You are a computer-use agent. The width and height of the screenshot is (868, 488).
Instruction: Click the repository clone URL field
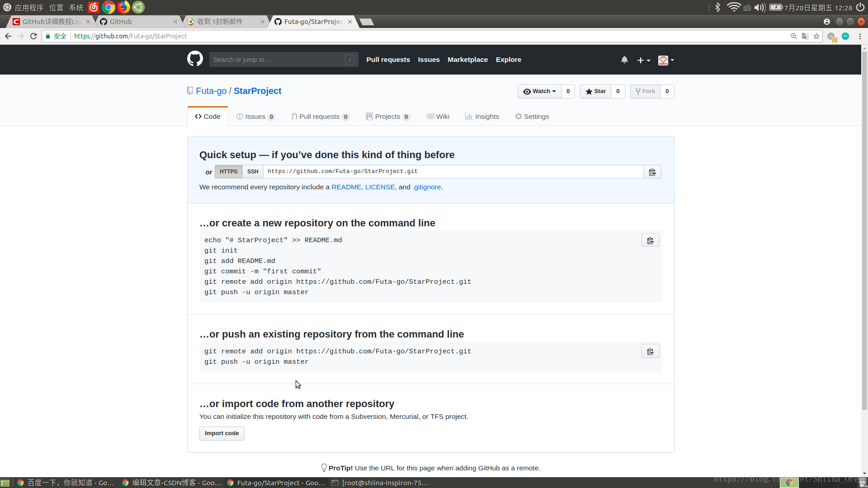point(453,172)
